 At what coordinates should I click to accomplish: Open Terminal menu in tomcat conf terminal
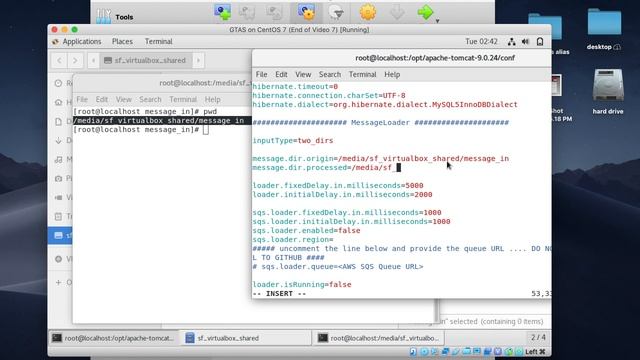pos(362,75)
